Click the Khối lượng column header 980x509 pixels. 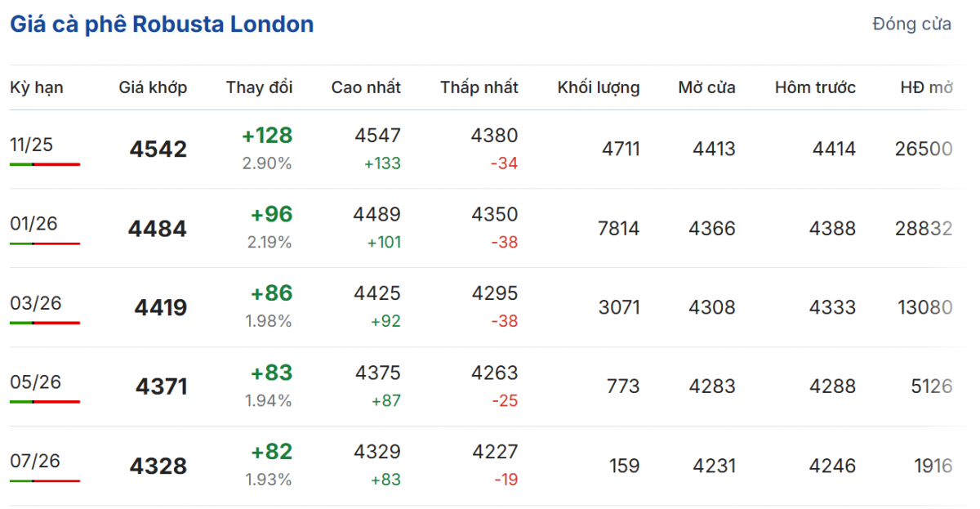598,87
